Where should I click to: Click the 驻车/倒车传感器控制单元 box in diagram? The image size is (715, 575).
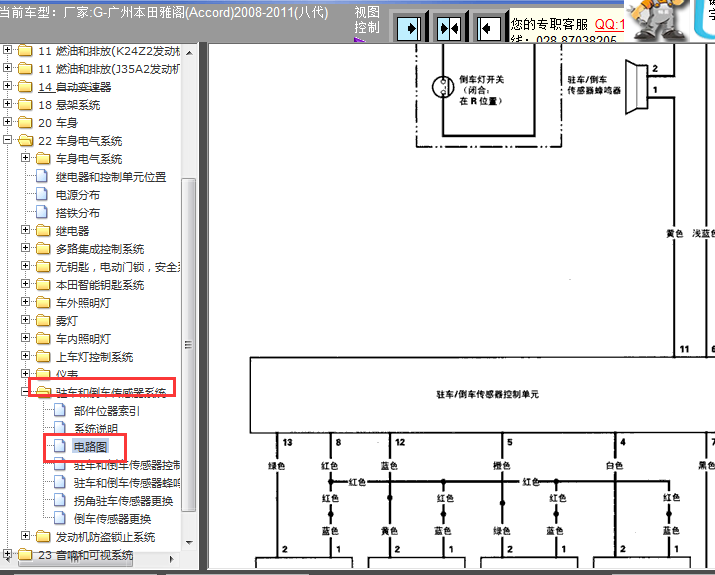[482, 395]
